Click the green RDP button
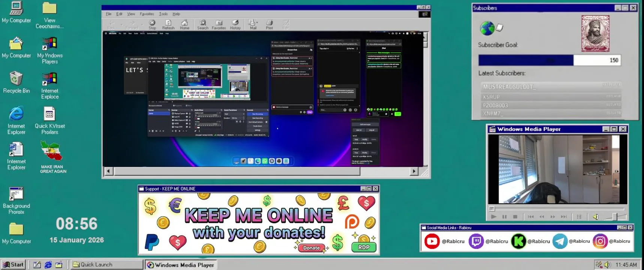 [364, 247]
